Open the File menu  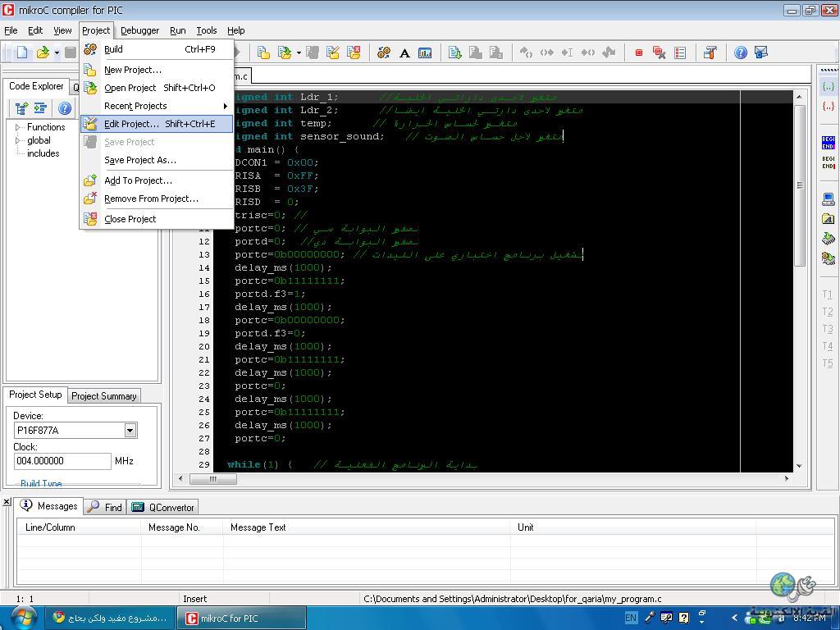[x=11, y=30]
